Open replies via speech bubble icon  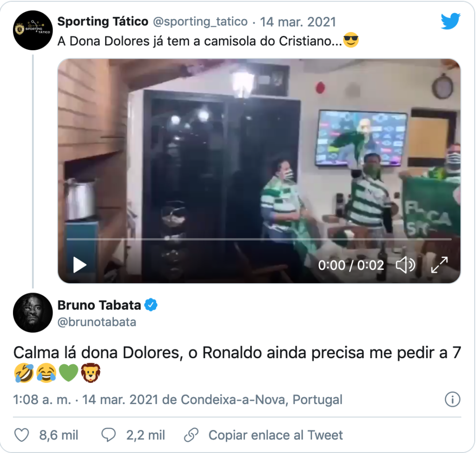pos(108,435)
